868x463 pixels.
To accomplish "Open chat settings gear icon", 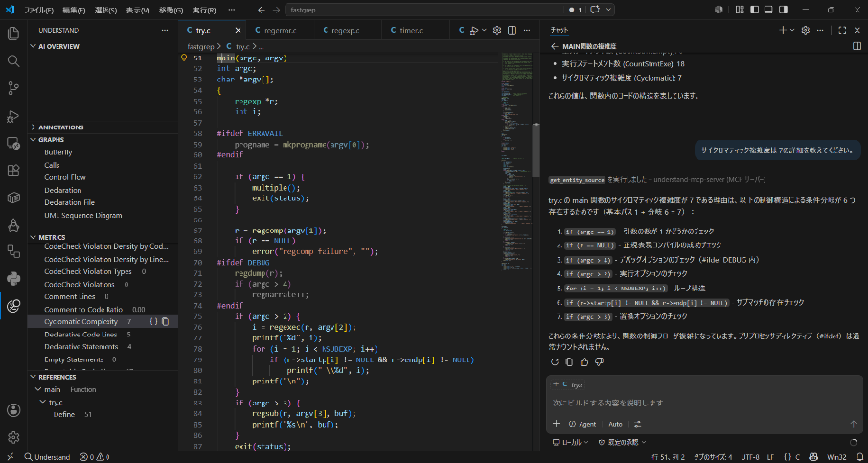I will click(x=806, y=30).
